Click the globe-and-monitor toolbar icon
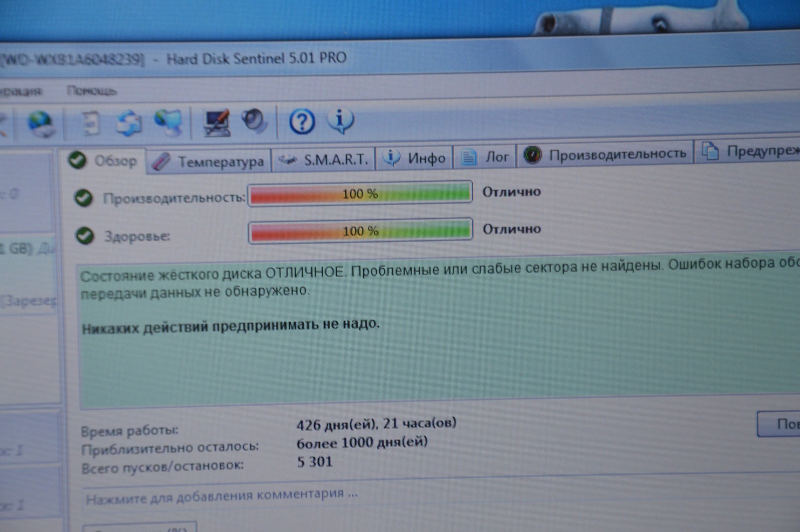This screenshot has width=800, height=532. (168, 123)
